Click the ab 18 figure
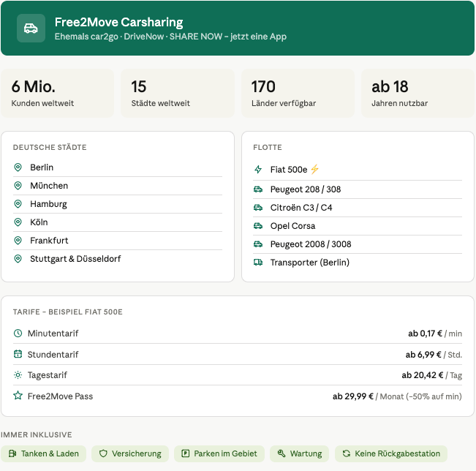 tap(390, 86)
